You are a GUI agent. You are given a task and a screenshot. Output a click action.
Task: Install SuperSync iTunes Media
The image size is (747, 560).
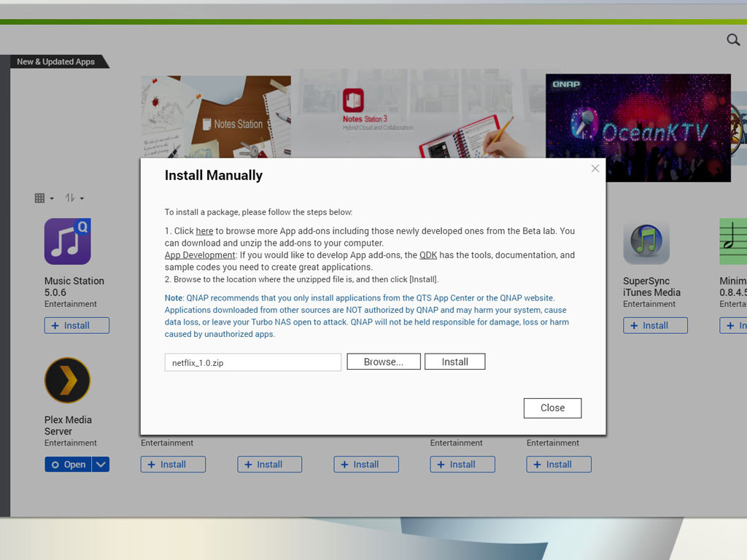click(x=656, y=326)
